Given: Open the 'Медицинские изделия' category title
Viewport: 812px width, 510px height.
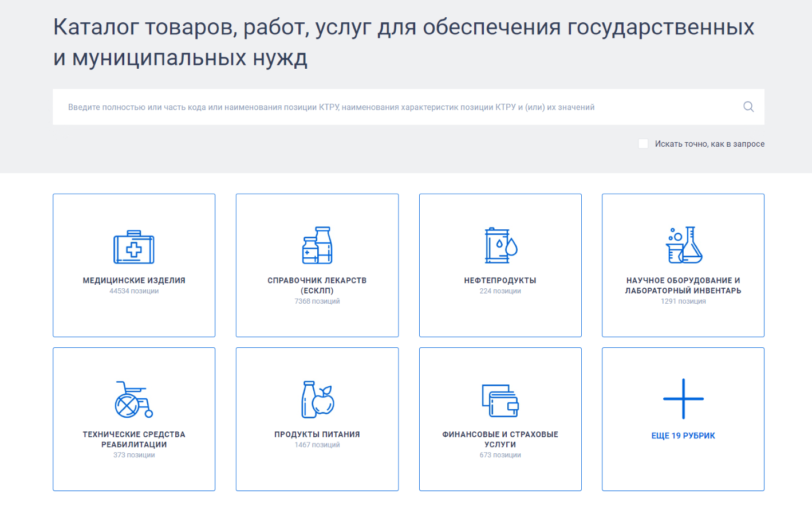Looking at the screenshot, I should pos(134,281).
